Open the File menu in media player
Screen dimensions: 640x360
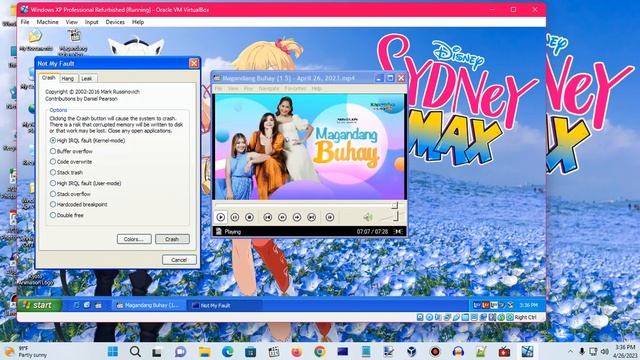tap(218, 88)
